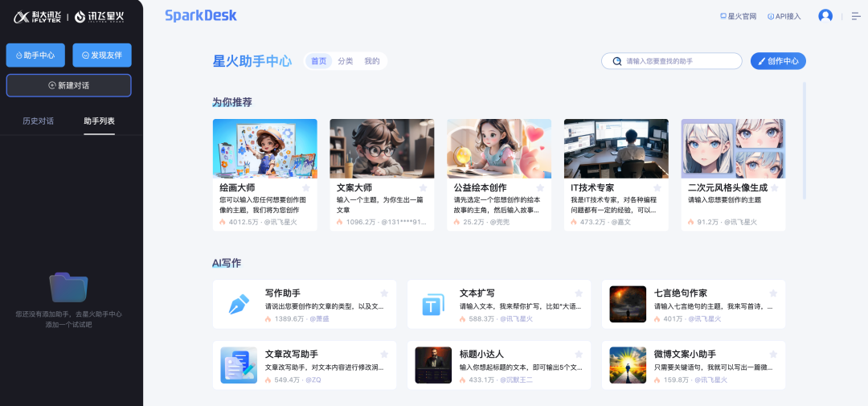
Task: Click the 微博文案小助手 title text
Action: (x=685, y=354)
